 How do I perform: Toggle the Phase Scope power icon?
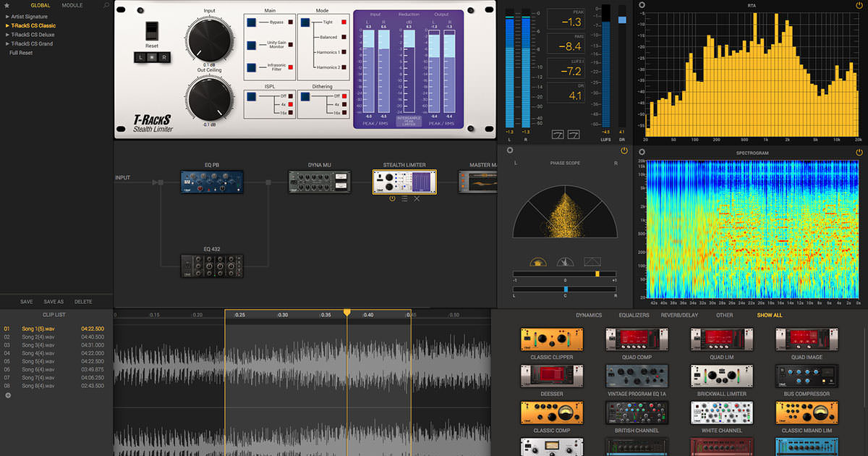(x=624, y=151)
